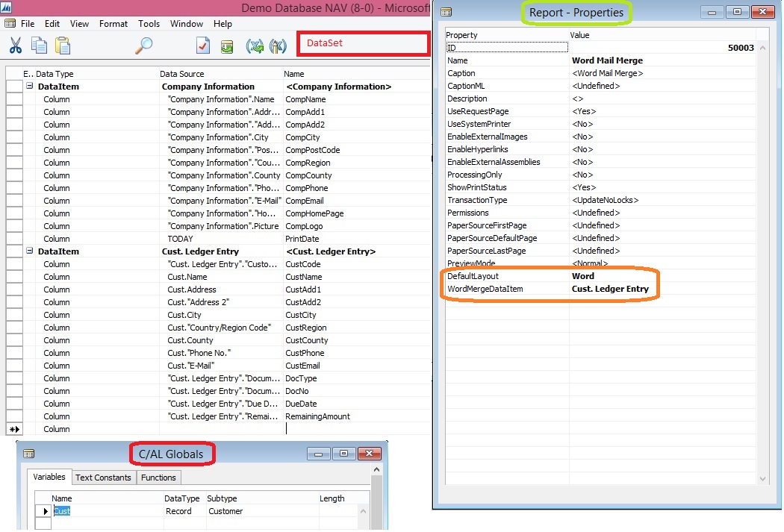Click the import with green arrows icon
The height and width of the screenshot is (532, 784).
click(255, 46)
